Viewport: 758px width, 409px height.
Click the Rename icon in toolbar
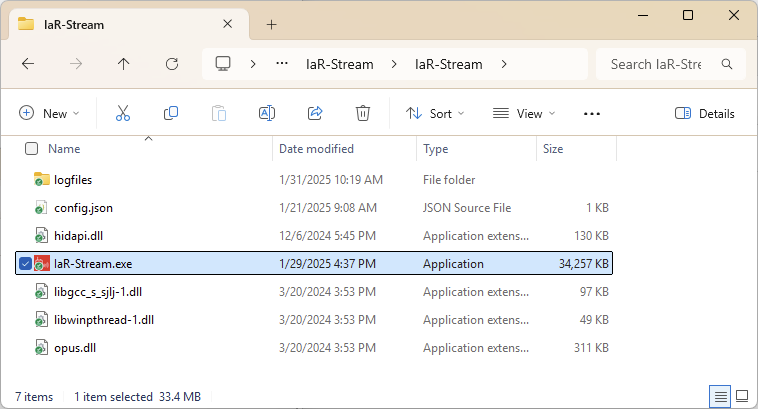267,114
